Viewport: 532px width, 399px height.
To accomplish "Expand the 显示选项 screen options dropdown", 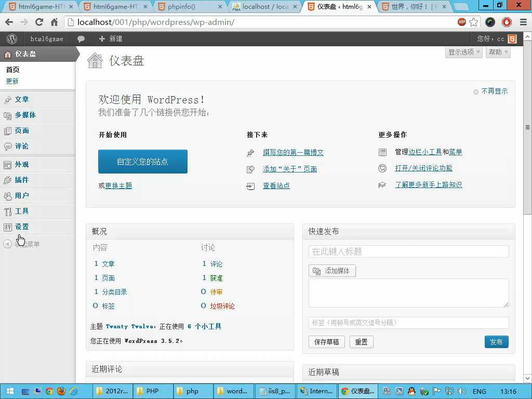I will [464, 52].
